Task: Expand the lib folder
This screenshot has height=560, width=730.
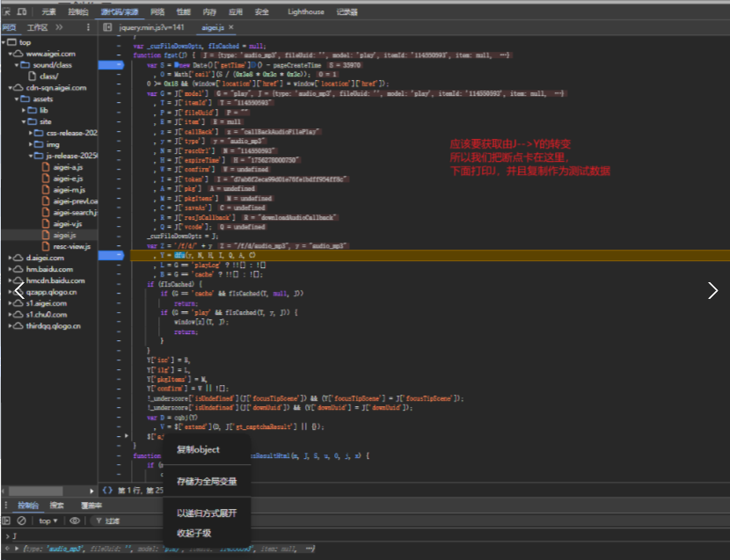Action: [23, 110]
